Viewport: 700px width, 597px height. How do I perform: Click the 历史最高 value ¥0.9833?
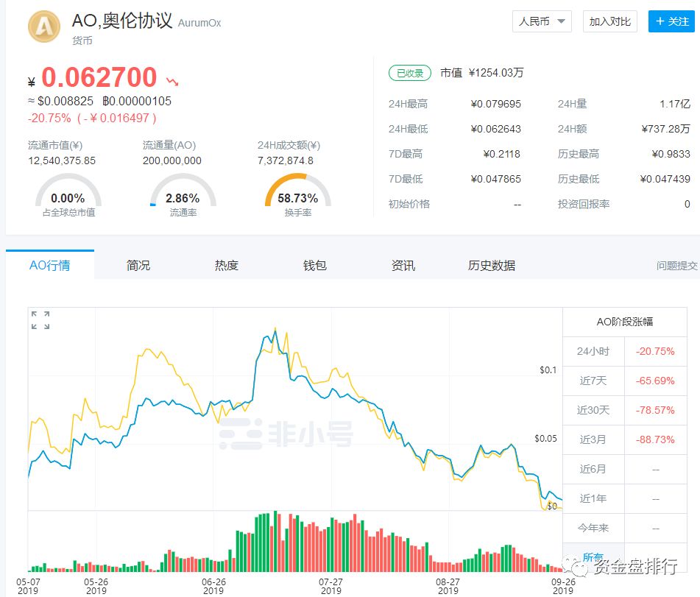[671, 154]
